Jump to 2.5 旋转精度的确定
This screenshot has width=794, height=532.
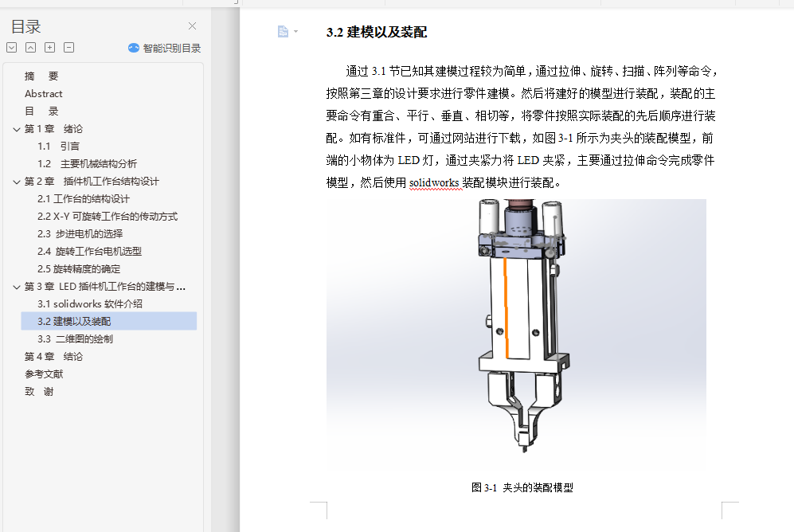coord(79,268)
